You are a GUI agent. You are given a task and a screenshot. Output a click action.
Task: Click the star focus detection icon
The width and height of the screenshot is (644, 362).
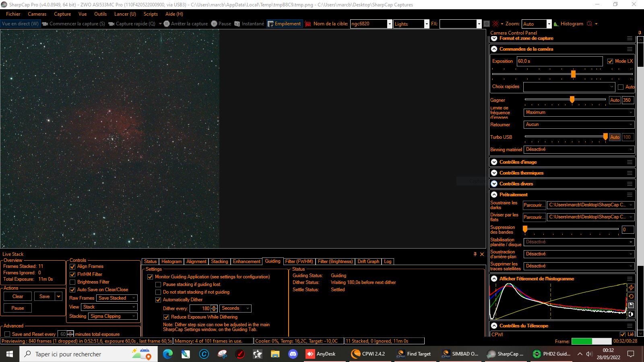[x=590, y=24]
